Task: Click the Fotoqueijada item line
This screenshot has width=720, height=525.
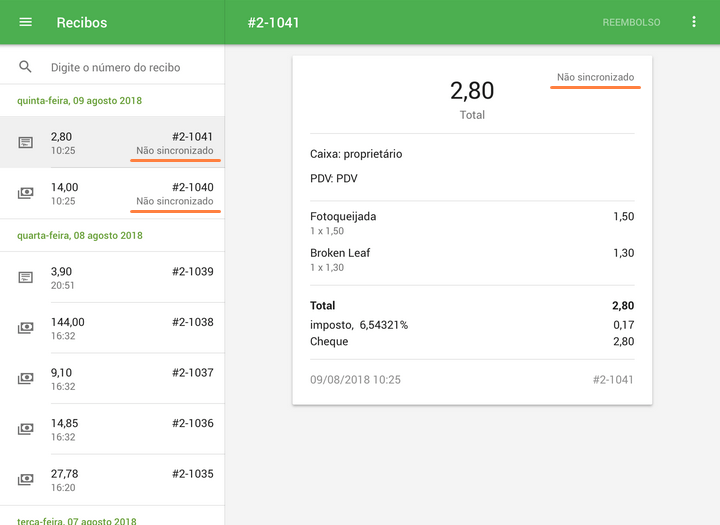Action: pos(471,223)
